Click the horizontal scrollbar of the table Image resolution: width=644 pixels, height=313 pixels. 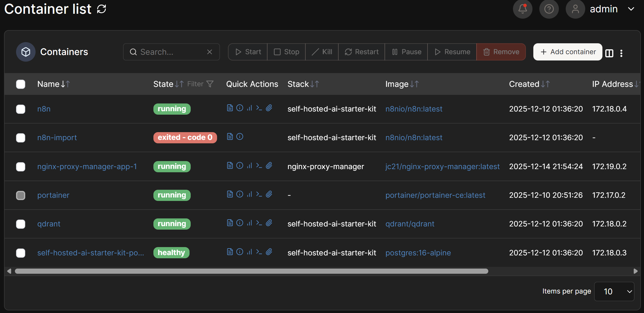point(251,271)
